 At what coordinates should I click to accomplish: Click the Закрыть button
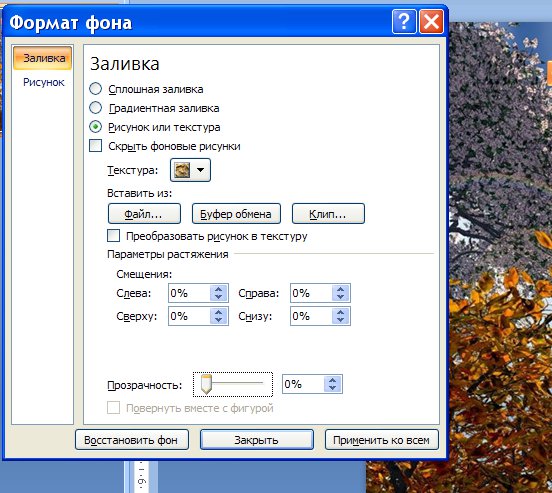click(257, 440)
